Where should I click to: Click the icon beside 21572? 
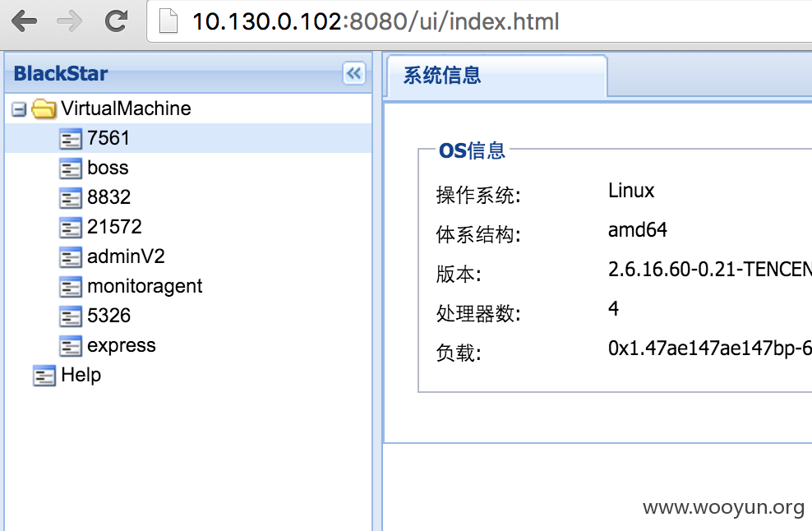pyautogui.click(x=71, y=228)
